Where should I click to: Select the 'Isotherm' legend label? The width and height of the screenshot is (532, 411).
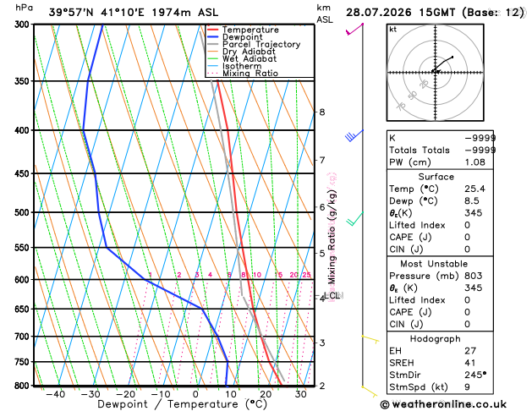pyautogui.click(x=242, y=66)
